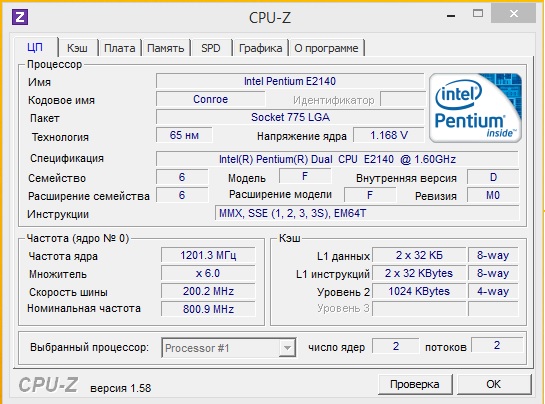The height and width of the screenshot is (404, 545).
Task: Switch to the Плата tab
Action: (x=120, y=48)
